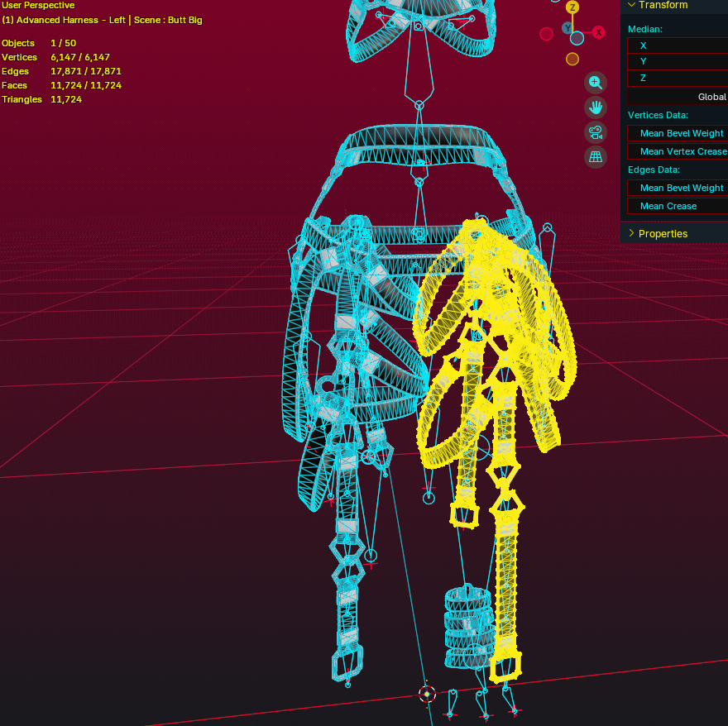The image size is (728, 726).
Task: Click the Edges '17,871 / 17,871' statistic
Action: click(86, 71)
